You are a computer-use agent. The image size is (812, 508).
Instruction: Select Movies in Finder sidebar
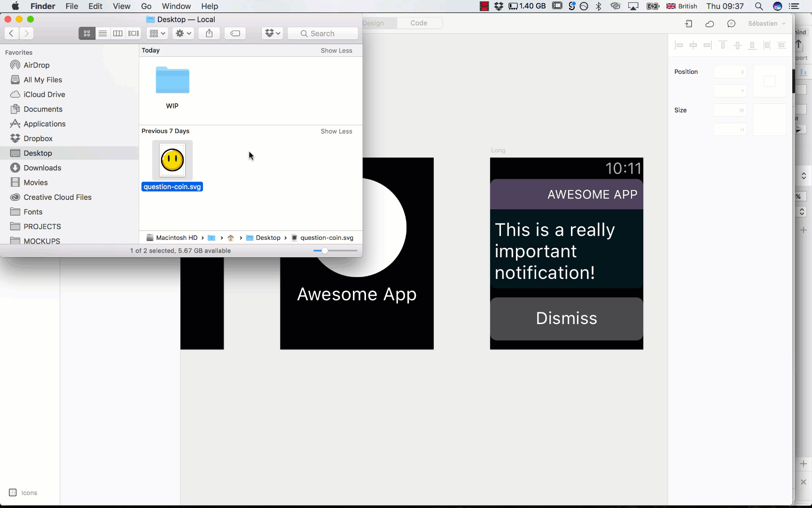36,183
